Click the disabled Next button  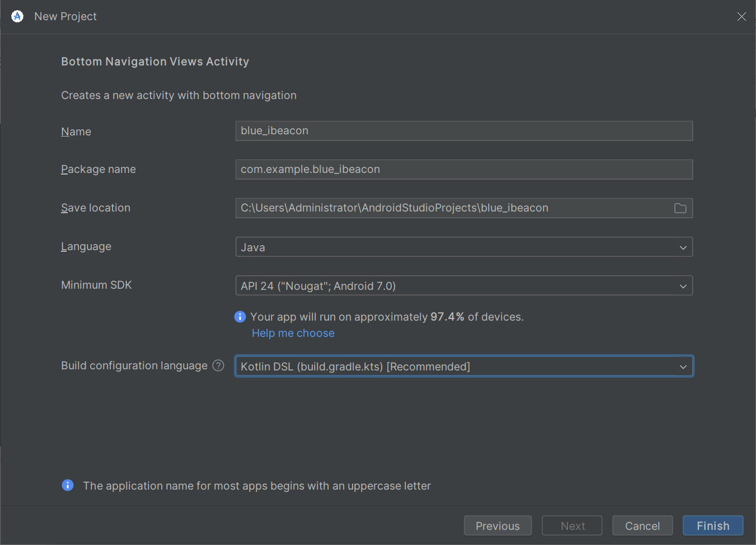click(572, 526)
